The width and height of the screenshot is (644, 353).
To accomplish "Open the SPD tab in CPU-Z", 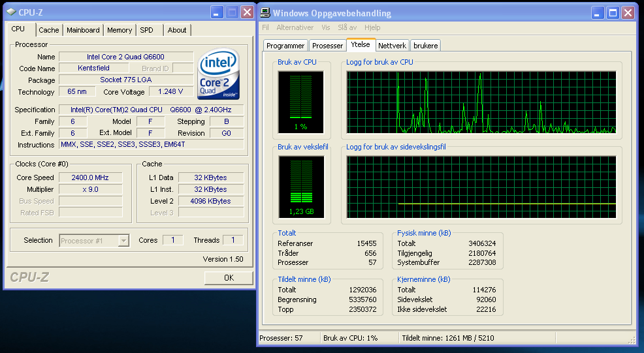I will [x=146, y=30].
